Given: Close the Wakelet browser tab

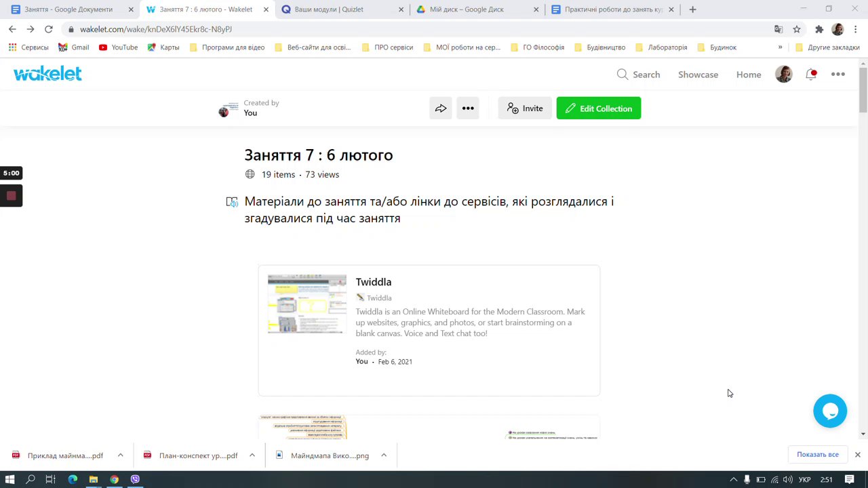Looking at the screenshot, I should 266,9.
